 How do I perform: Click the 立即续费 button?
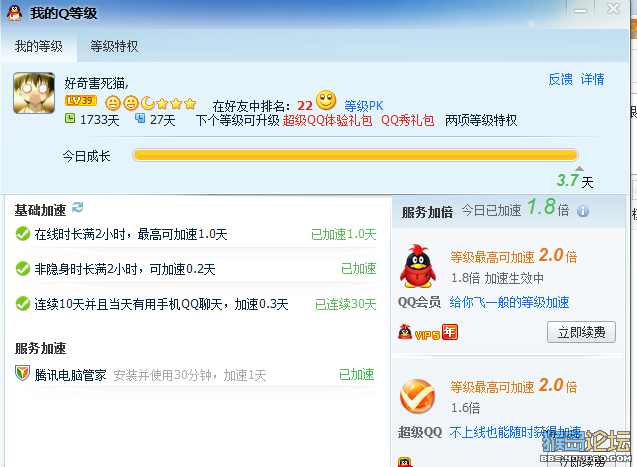(581, 332)
